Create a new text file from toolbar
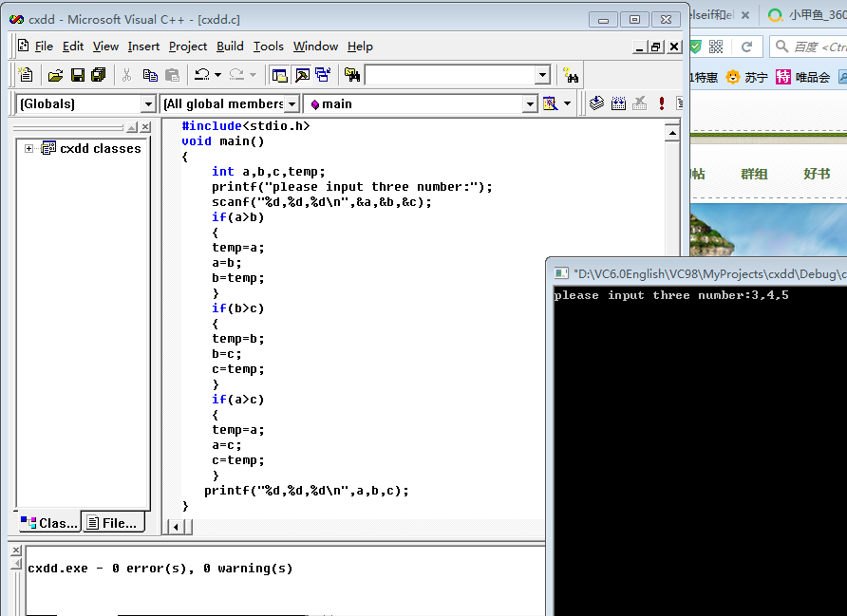Screen dimensions: 847x616 pos(26,74)
